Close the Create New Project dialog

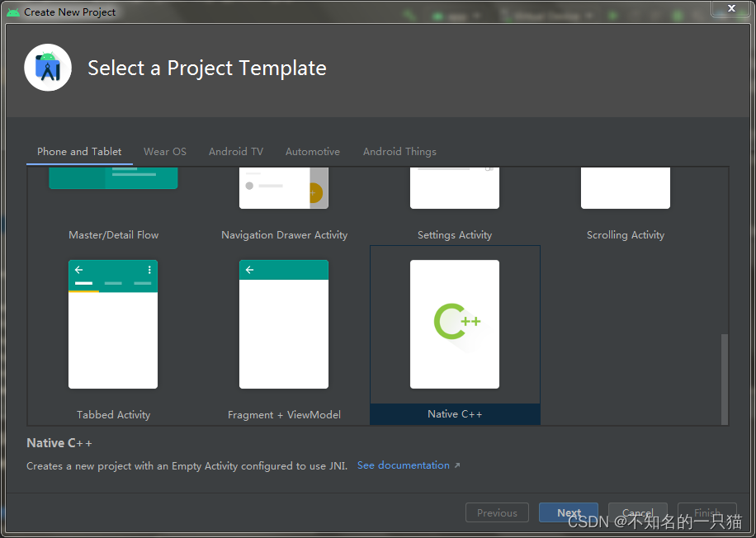coord(731,8)
